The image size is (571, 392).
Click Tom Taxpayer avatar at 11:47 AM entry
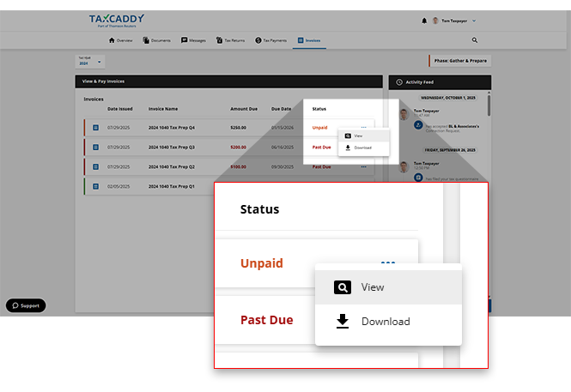pyautogui.click(x=404, y=114)
